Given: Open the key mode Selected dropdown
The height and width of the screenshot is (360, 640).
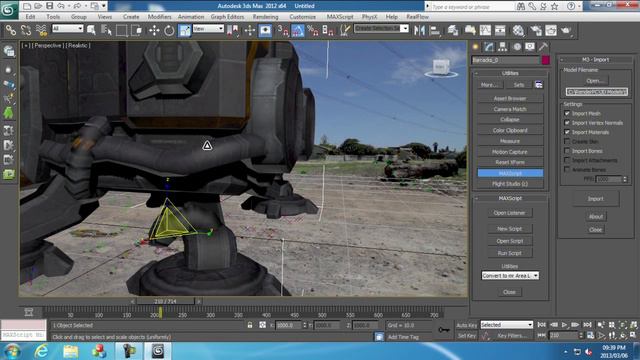Looking at the screenshot, I should tap(506, 325).
